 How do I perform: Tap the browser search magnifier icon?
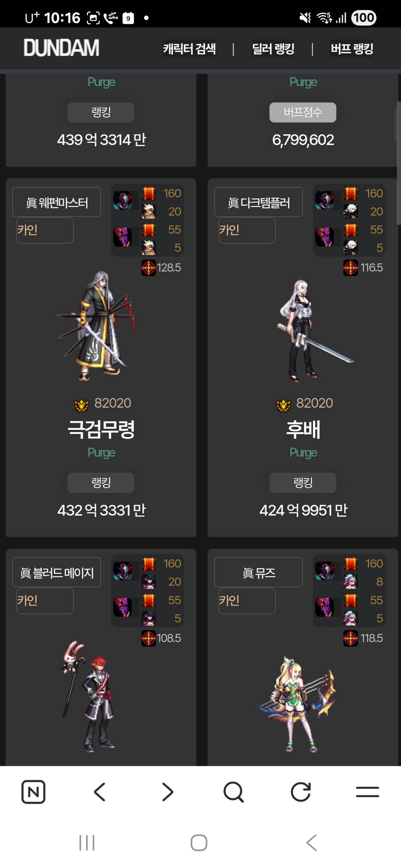[x=234, y=792]
